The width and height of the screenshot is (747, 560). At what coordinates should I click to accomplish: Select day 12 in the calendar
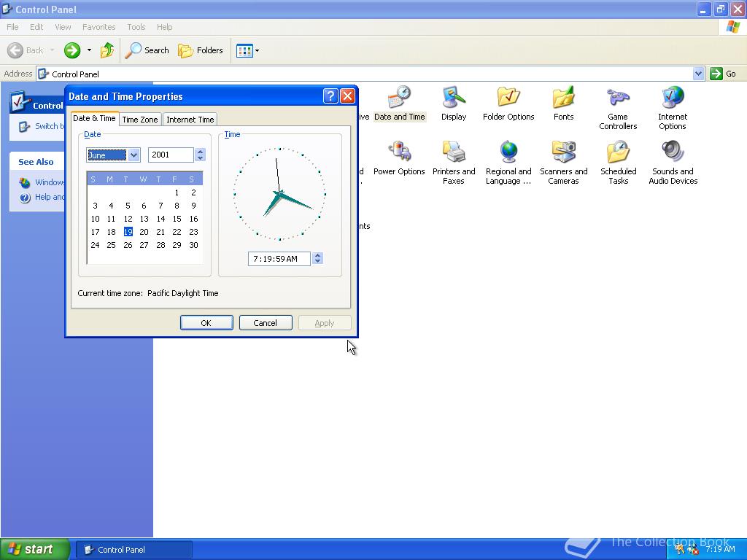point(128,219)
